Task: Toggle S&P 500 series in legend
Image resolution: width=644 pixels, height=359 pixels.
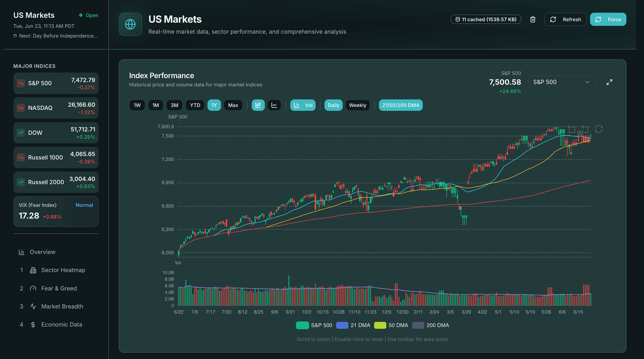Action: pyautogui.click(x=314, y=325)
